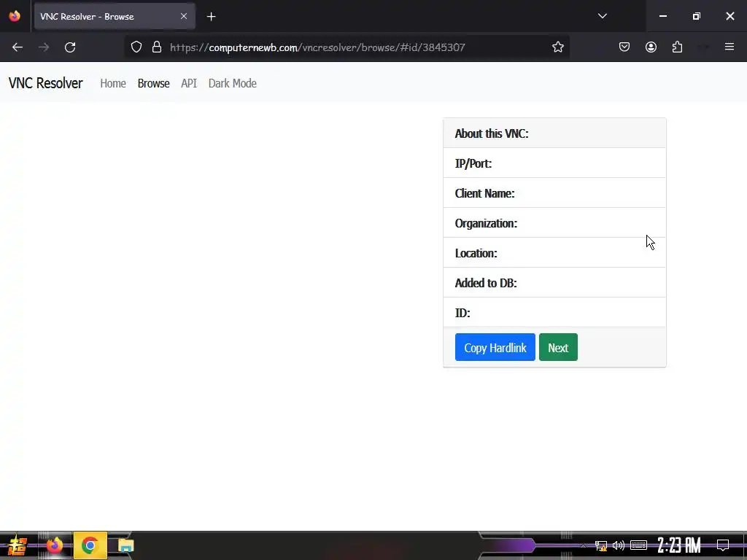Open the Browse nav link
Viewport: 747px width, 560px height.
(x=153, y=83)
